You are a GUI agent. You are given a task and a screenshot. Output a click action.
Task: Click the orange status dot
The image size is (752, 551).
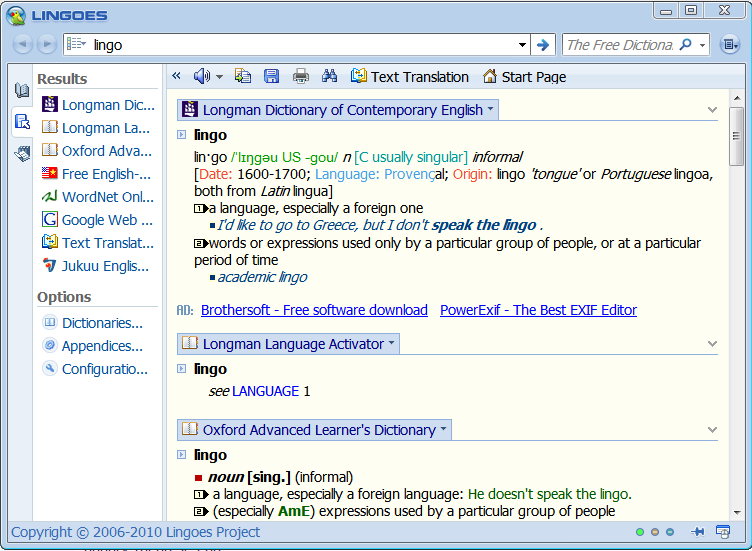[x=655, y=532]
